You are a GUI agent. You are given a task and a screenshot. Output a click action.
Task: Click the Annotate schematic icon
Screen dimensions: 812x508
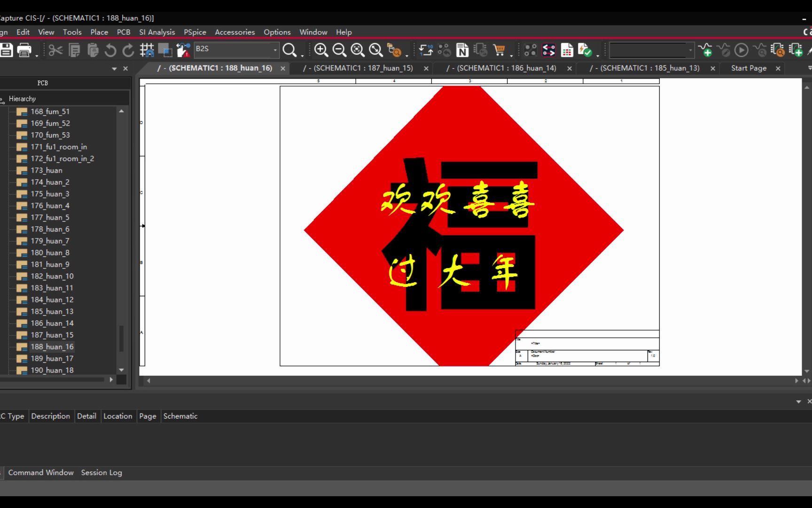pos(427,49)
